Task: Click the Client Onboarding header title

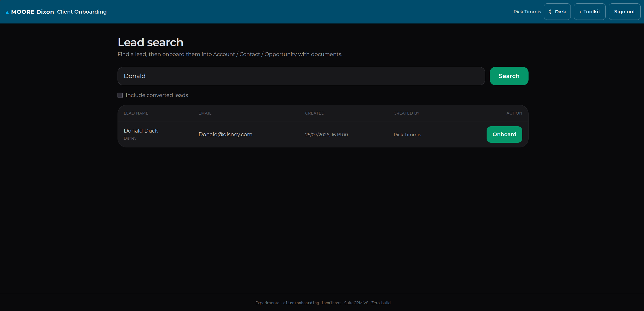Action: tap(82, 12)
